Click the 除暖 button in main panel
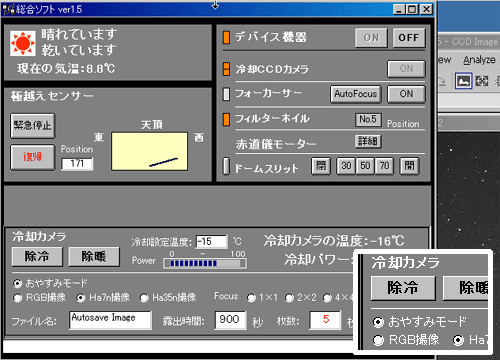500x360 pixels. (94, 257)
